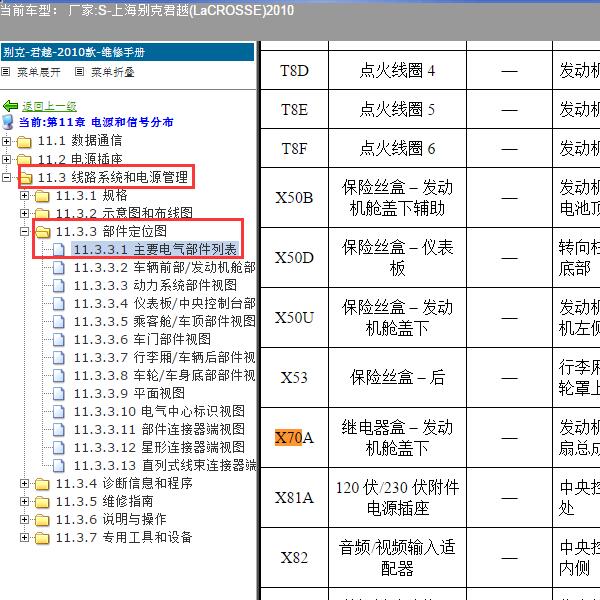Expand the 11.3.5 维修指南 node

24,501
